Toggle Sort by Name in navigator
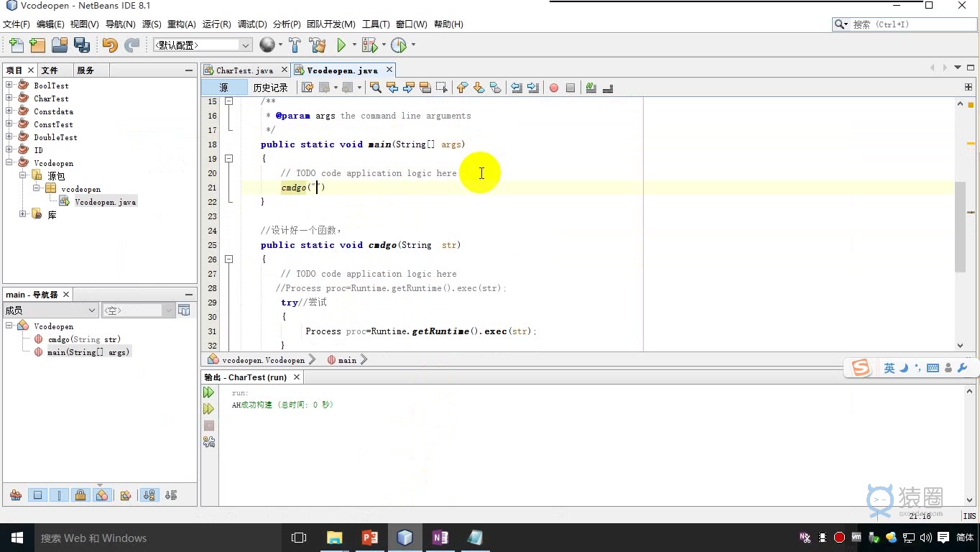The height and width of the screenshot is (552, 980). coord(149,495)
